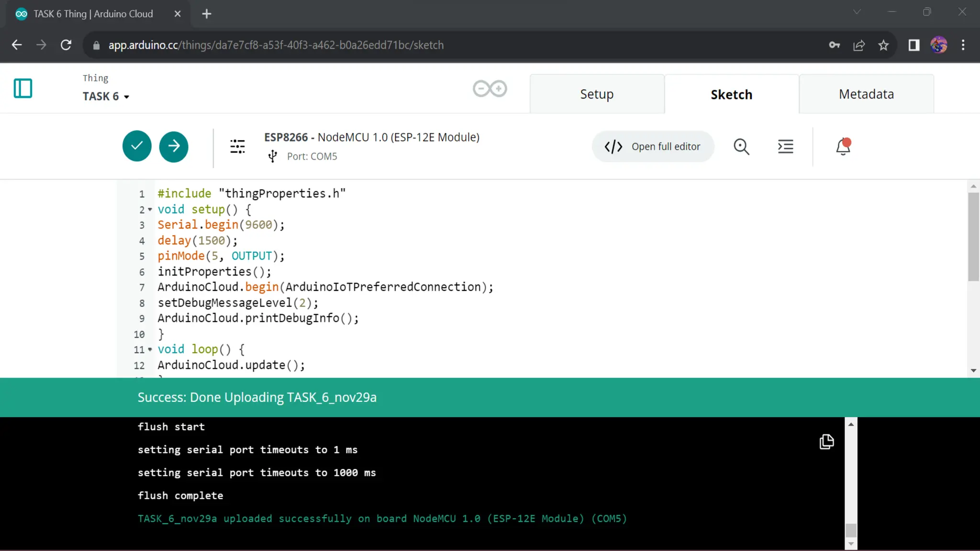Switch to the Metadata tab

click(x=866, y=94)
